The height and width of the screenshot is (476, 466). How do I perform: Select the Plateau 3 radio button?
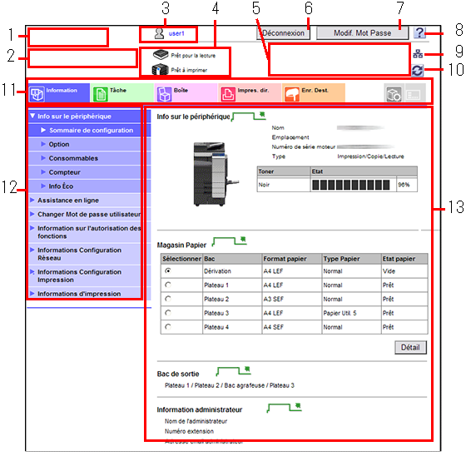168,313
